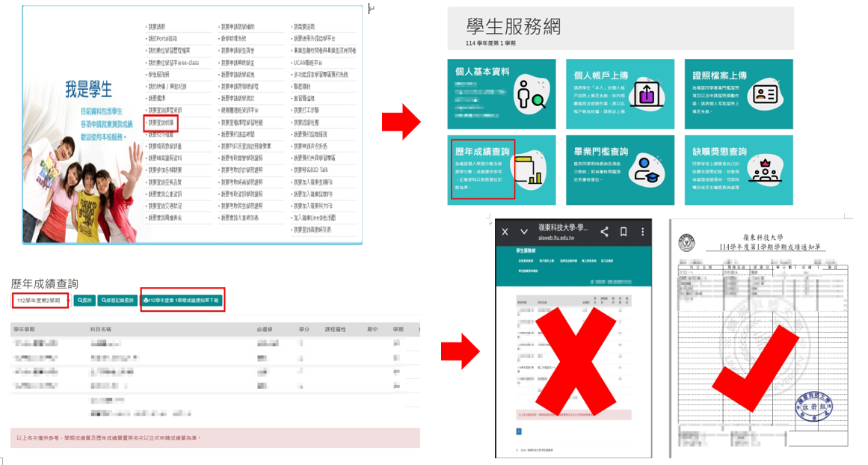Tap the bookmark icon in mobile browser
Viewport: 868px width, 465px height.
623,232
